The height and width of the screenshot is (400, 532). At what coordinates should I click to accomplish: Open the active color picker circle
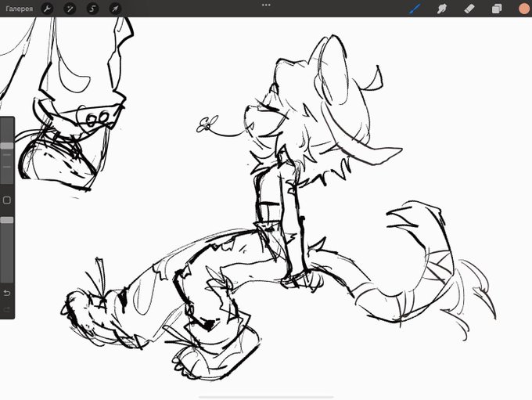coord(524,9)
